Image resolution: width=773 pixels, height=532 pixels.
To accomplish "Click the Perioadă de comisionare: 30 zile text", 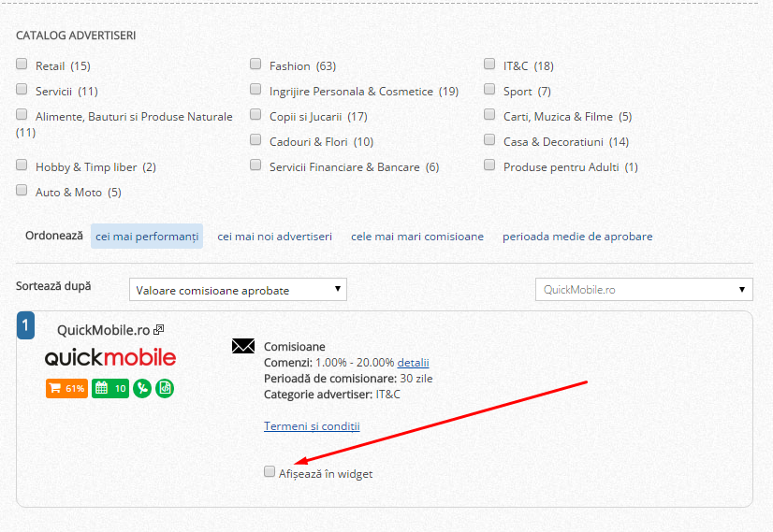I will pyautogui.click(x=348, y=379).
